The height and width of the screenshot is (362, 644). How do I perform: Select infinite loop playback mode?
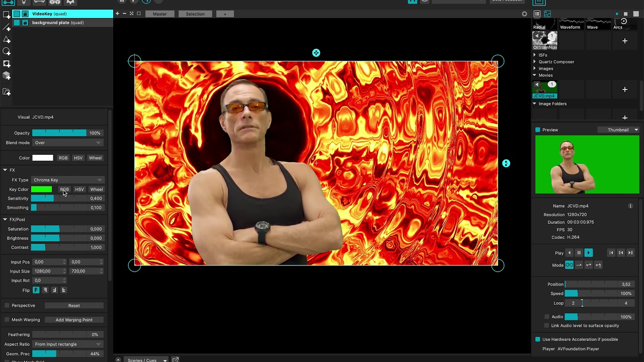tap(570, 265)
